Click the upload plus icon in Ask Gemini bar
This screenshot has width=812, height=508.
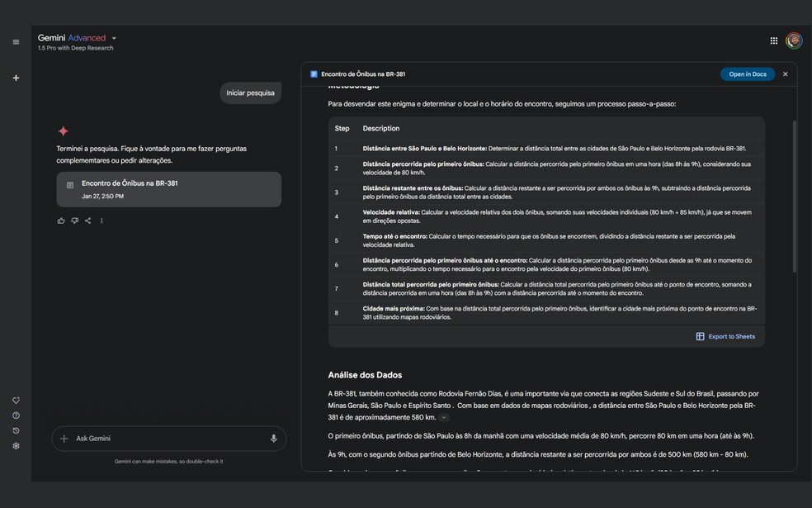(x=65, y=438)
